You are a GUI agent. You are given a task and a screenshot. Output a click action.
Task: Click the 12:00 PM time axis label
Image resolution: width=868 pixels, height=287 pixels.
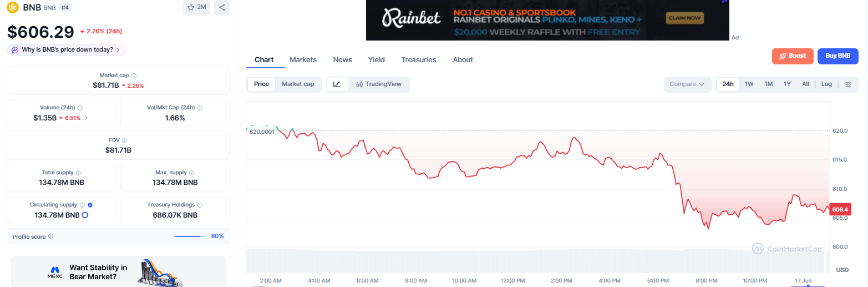tap(512, 281)
